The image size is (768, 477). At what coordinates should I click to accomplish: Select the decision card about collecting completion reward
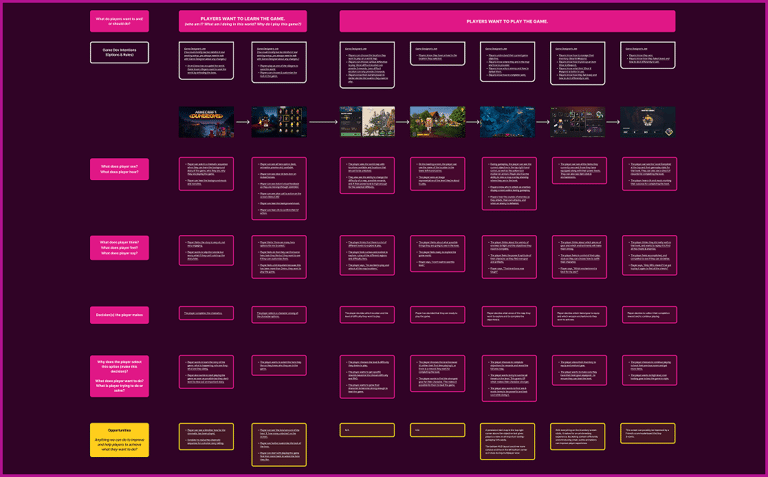click(x=649, y=315)
